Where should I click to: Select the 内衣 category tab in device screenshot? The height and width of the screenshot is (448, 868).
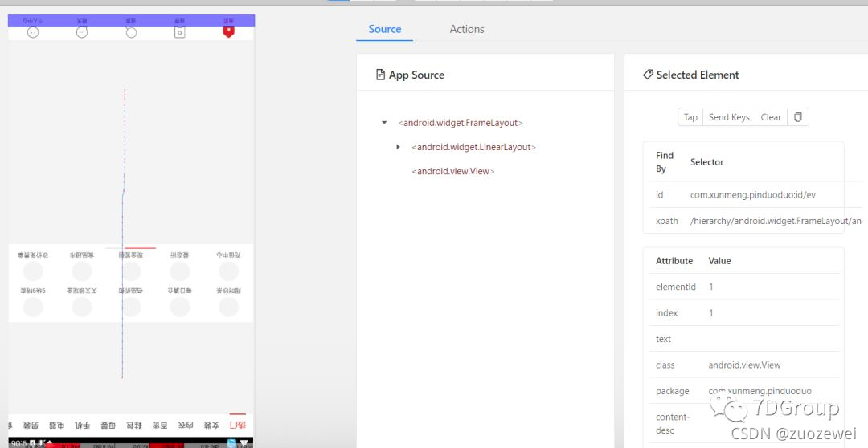click(186, 426)
